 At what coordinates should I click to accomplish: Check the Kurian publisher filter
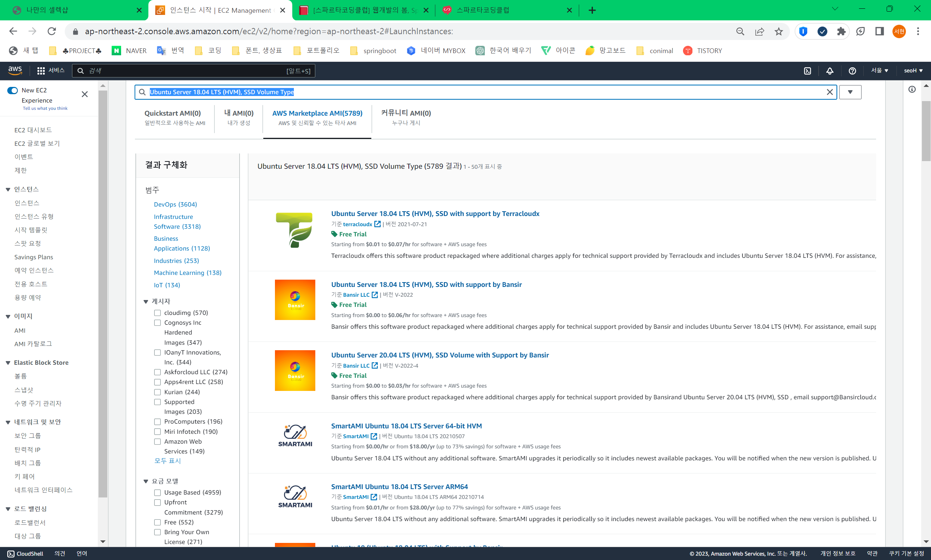pyautogui.click(x=157, y=392)
